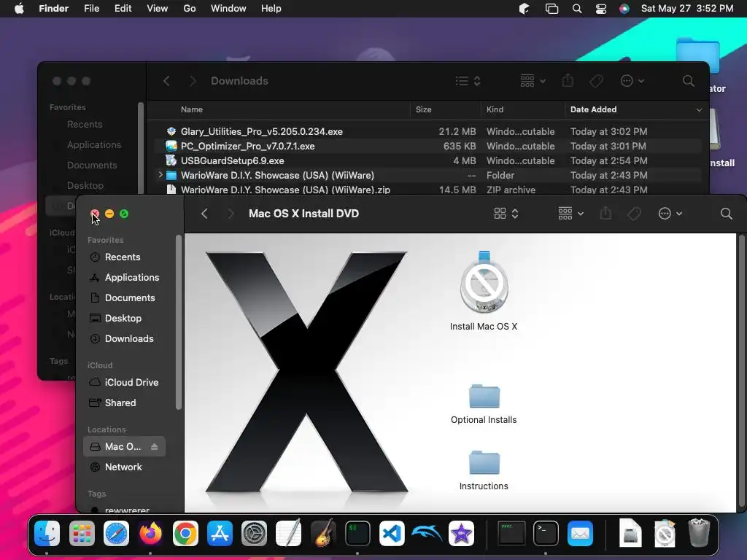Open System Settings from the Dock
747x560 pixels.
click(x=255, y=533)
